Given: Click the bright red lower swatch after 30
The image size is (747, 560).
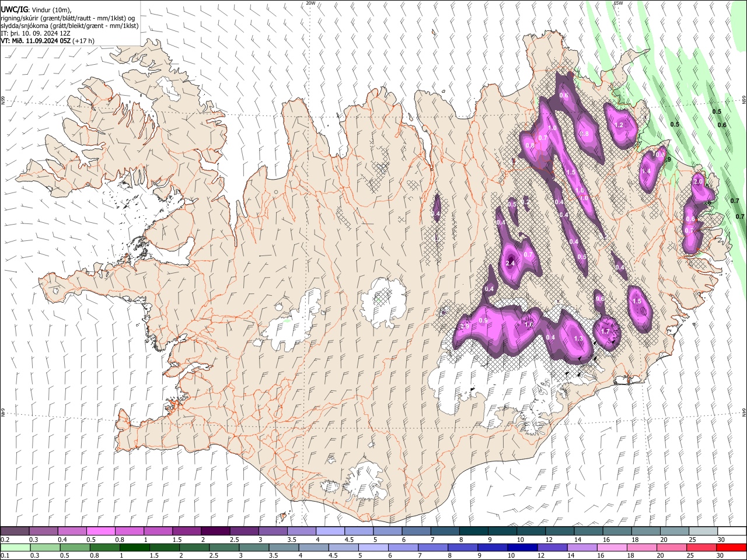Looking at the screenshot, I should point(732,547).
